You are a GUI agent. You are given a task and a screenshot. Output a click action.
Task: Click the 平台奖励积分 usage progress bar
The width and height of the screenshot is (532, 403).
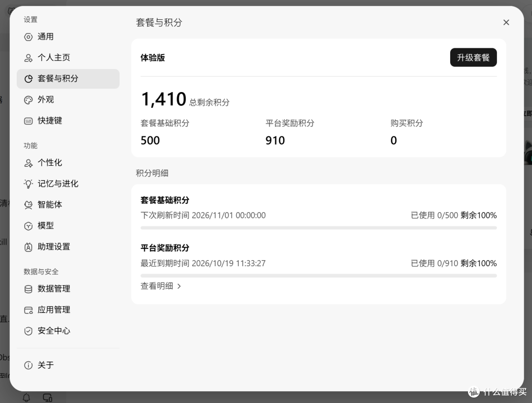tap(319, 276)
